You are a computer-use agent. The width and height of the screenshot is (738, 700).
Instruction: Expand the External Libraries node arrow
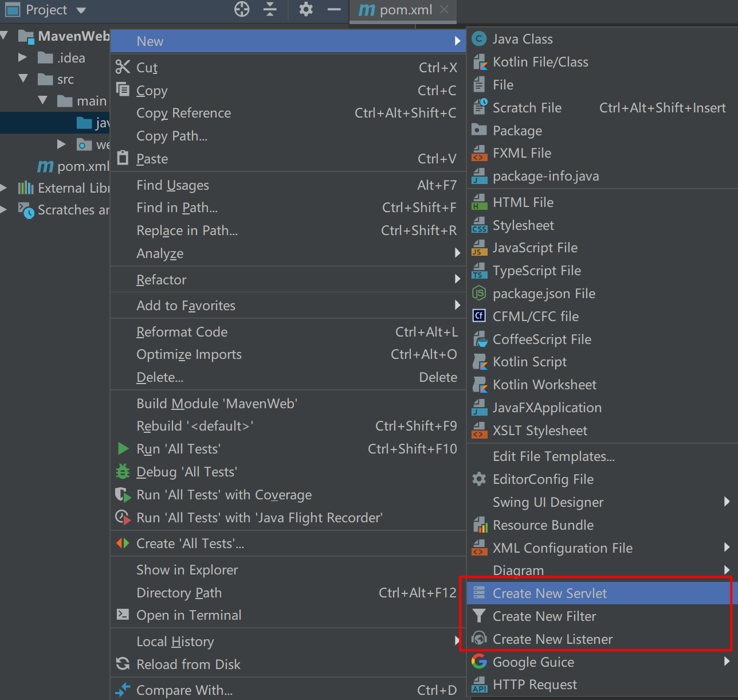pos(3,187)
